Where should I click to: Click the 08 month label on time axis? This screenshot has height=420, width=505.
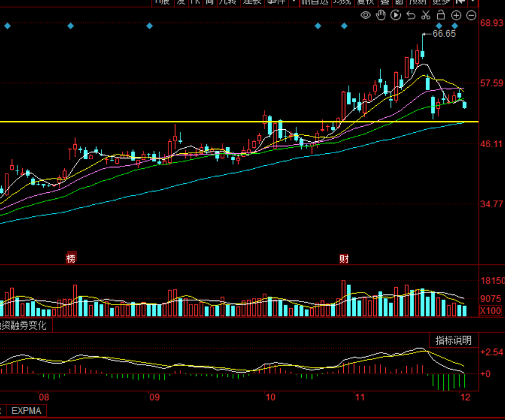(x=44, y=397)
